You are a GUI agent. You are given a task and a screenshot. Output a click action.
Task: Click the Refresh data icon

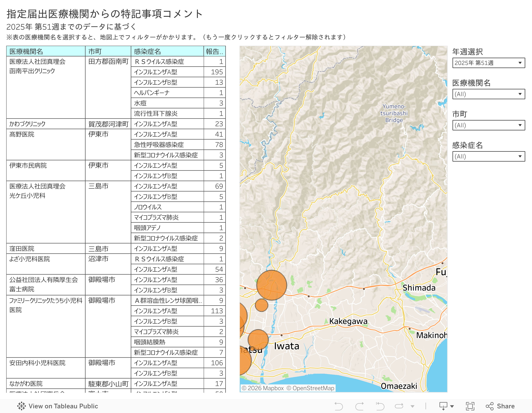[399, 406]
